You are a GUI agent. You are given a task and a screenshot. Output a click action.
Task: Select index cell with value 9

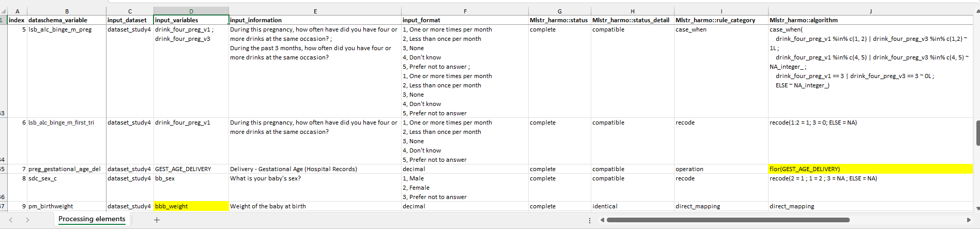pyautogui.click(x=17, y=206)
